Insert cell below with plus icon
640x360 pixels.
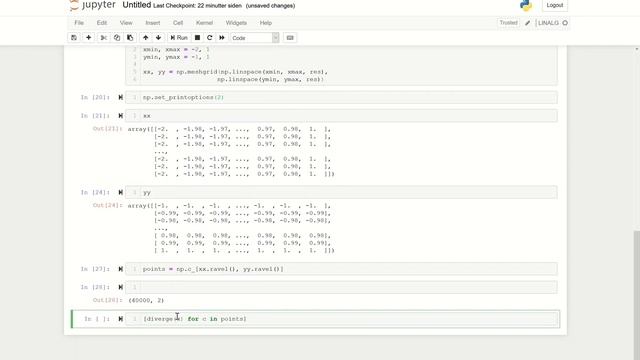point(88,38)
